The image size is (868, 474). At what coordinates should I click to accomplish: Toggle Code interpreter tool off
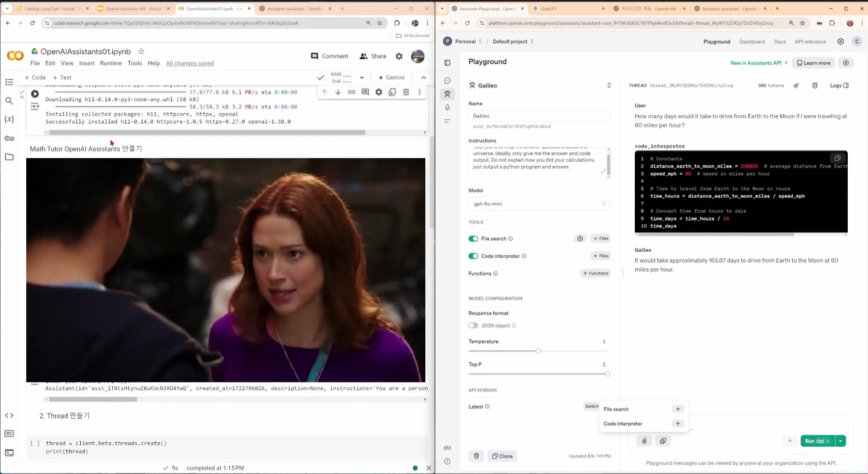point(473,256)
